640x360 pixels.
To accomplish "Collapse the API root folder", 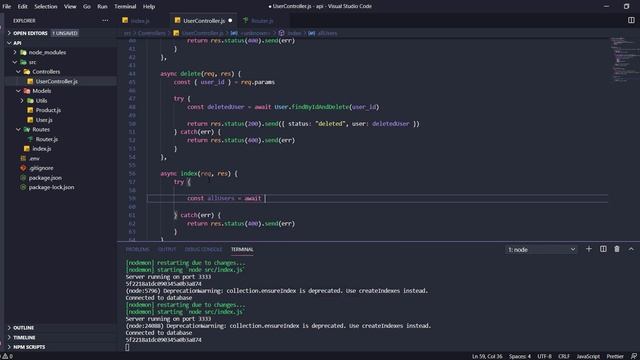I will (9, 43).
